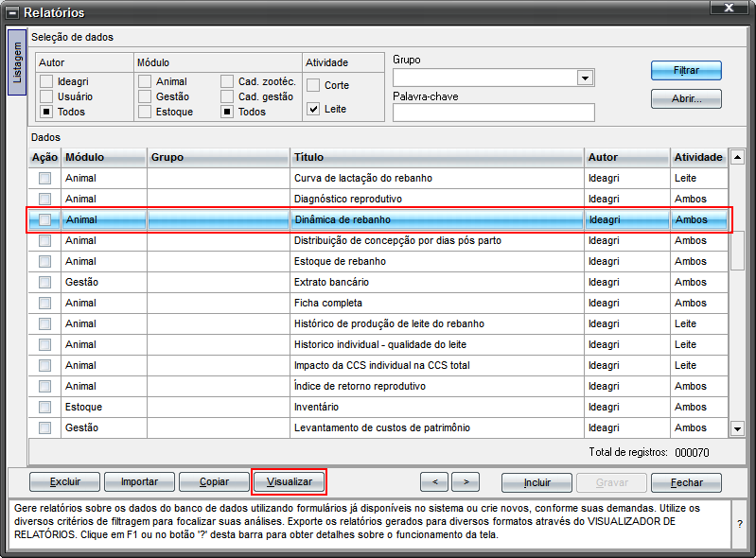This screenshot has height=558, width=756.
Task: Click the Ação column header
Action: (x=44, y=157)
